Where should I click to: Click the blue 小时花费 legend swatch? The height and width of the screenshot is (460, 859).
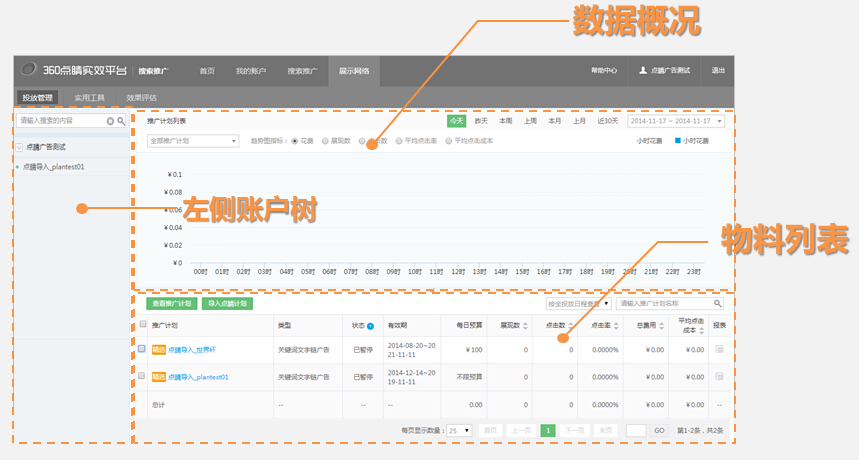click(x=677, y=141)
